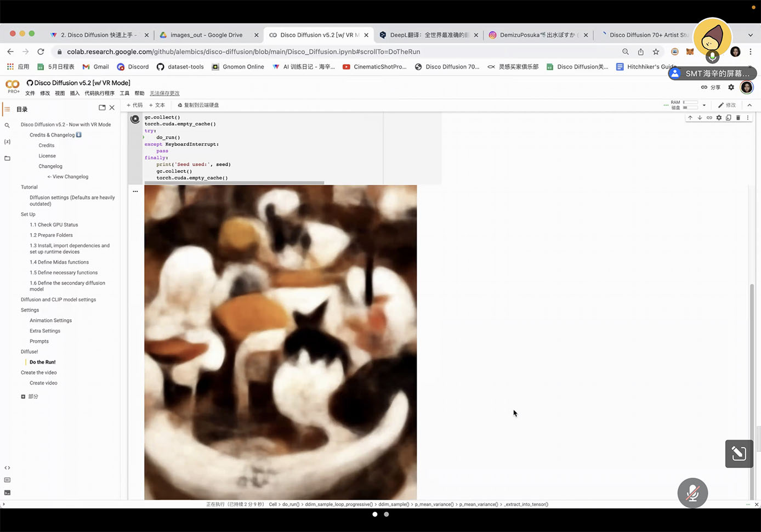Open the MetaMask fox extension

690,52
